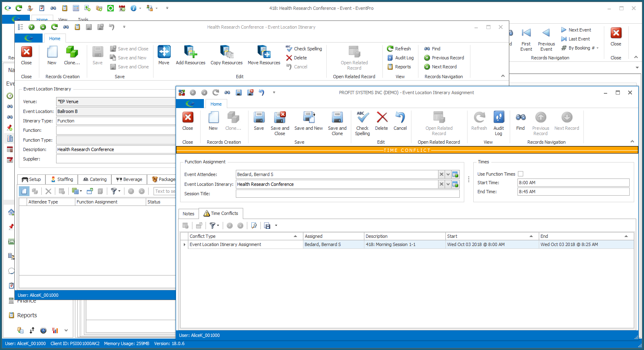
Task: Click Last Event button
Action: coord(575,39)
